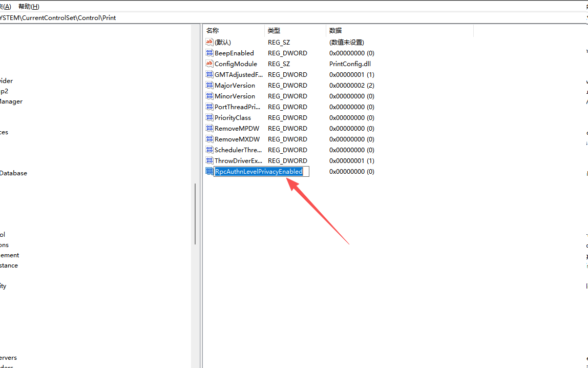Click the DWORD icon beside RemoveMXDW

pos(209,139)
